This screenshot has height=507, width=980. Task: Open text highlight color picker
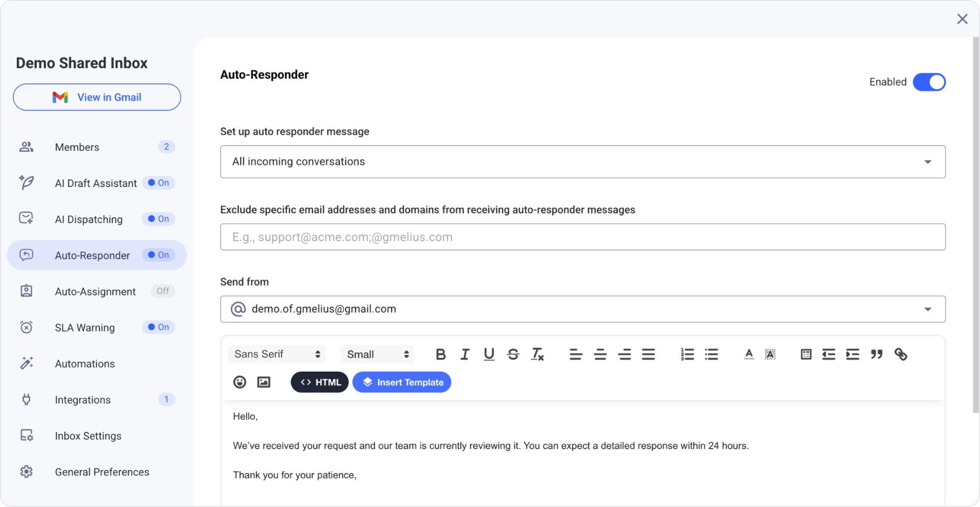[770, 354]
